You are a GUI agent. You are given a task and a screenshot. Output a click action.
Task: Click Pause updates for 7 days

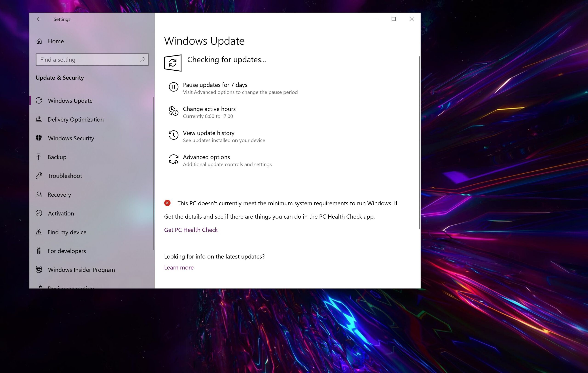(233, 88)
